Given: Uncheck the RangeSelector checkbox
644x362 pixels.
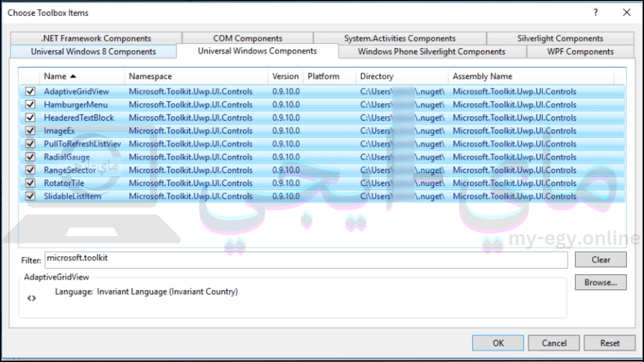Looking at the screenshot, I should click(x=31, y=170).
